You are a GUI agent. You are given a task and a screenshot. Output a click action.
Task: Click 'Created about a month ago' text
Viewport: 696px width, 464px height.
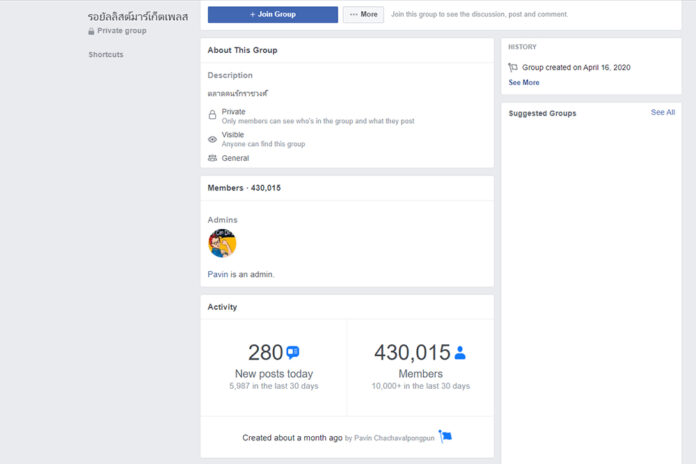tap(292, 438)
